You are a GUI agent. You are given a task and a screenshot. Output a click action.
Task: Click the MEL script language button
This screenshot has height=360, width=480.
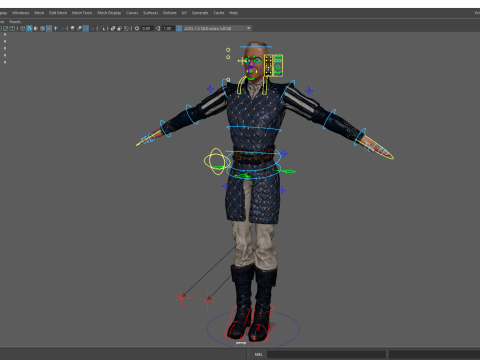pyautogui.click(x=258, y=354)
